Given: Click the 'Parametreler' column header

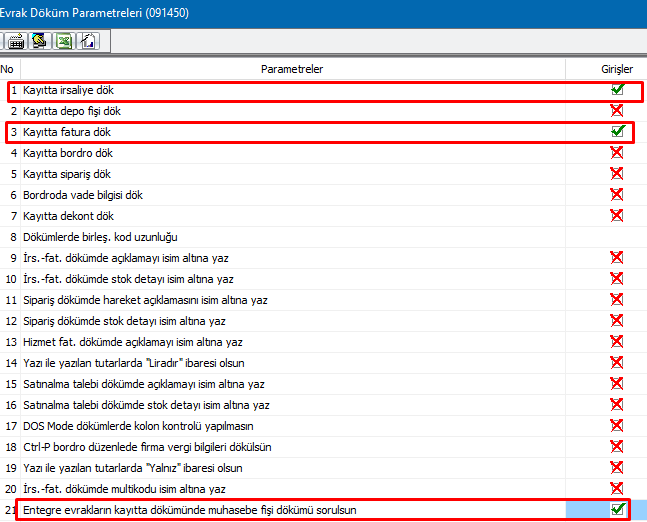Looking at the screenshot, I should [x=292, y=69].
